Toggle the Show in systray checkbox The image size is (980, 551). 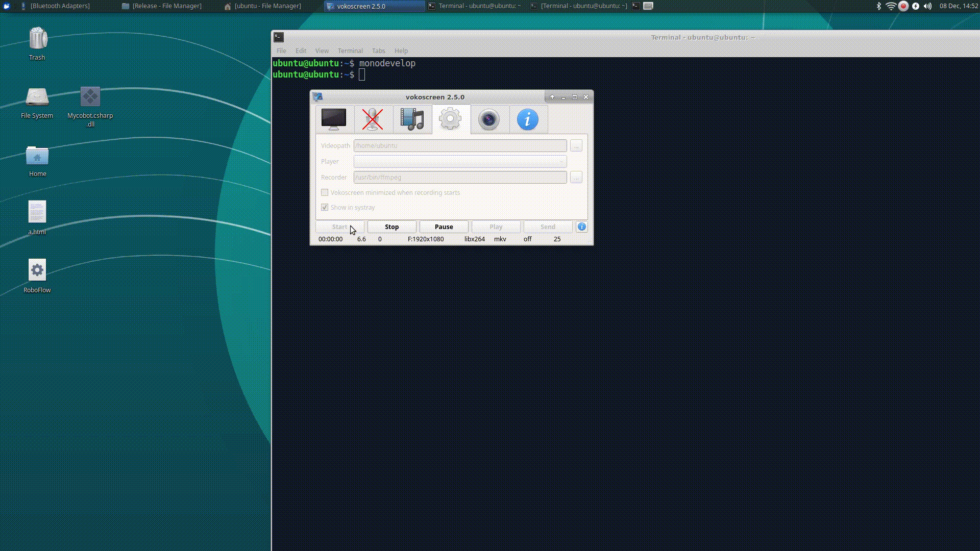tap(325, 207)
